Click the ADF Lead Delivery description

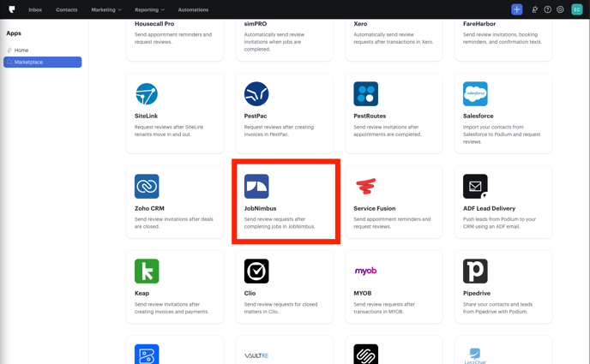click(499, 223)
